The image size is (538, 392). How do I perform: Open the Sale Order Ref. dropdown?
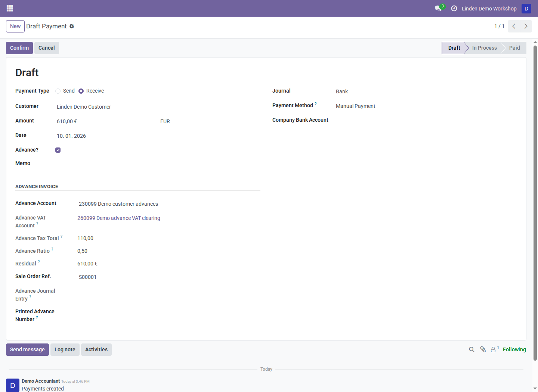tap(168, 277)
